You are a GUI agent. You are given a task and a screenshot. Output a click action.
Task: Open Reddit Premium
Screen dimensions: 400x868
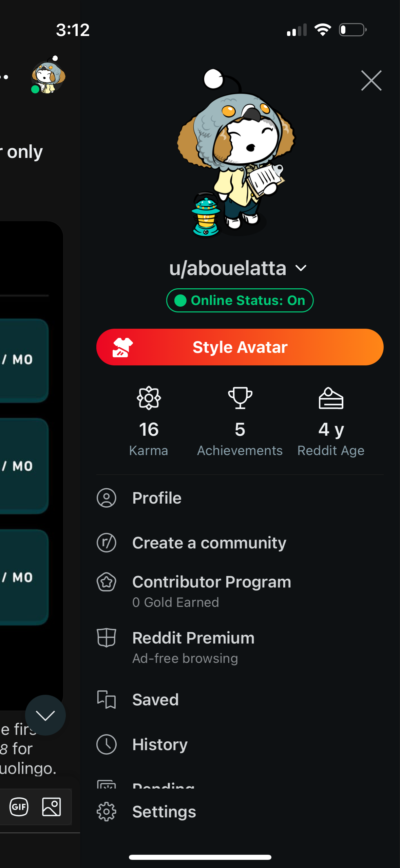240,647
